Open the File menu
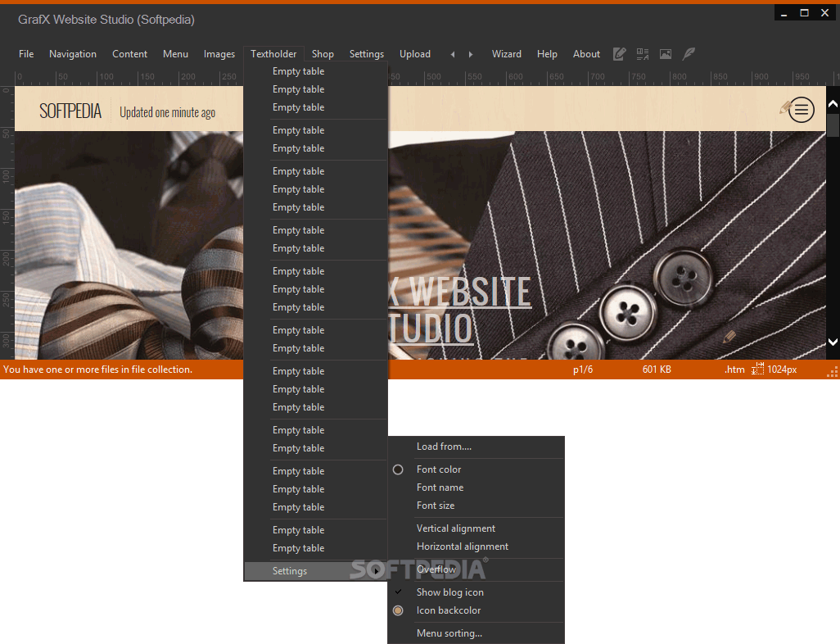 [x=26, y=54]
